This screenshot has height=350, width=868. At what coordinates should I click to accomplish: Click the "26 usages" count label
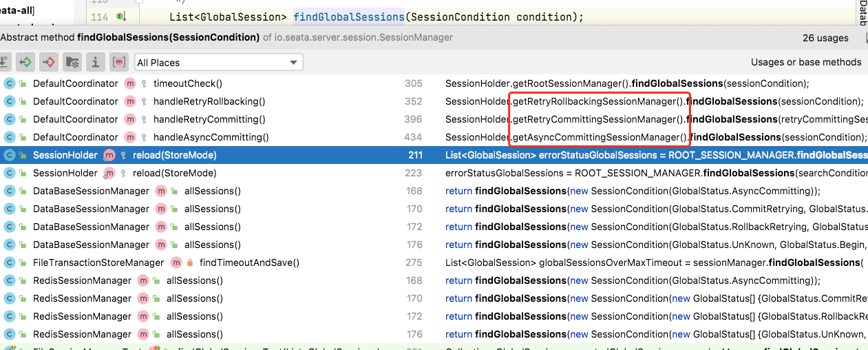point(825,38)
